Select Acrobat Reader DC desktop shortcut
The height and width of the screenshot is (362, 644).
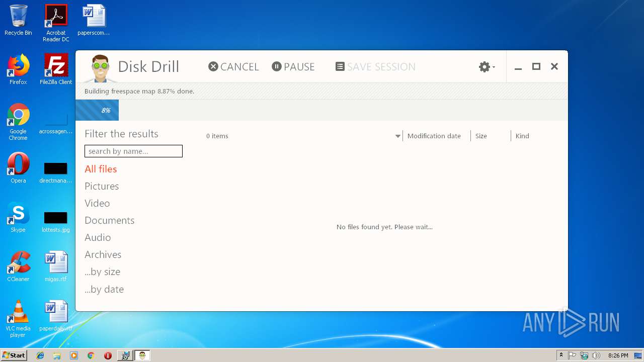click(x=56, y=23)
